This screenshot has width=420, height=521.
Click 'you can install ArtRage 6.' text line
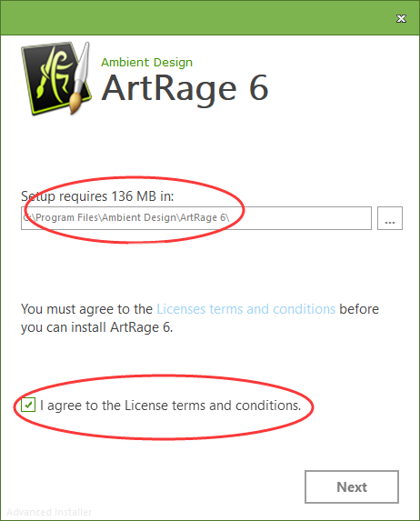(x=97, y=327)
